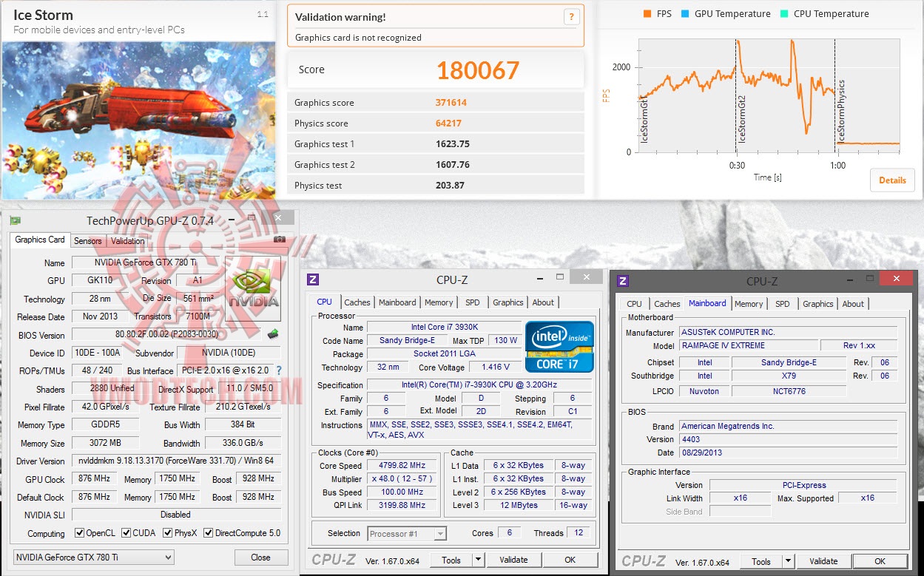Open the Graphics tab in CPU-Z CPU window
This screenshot has height=576, width=924.
point(508,302)
